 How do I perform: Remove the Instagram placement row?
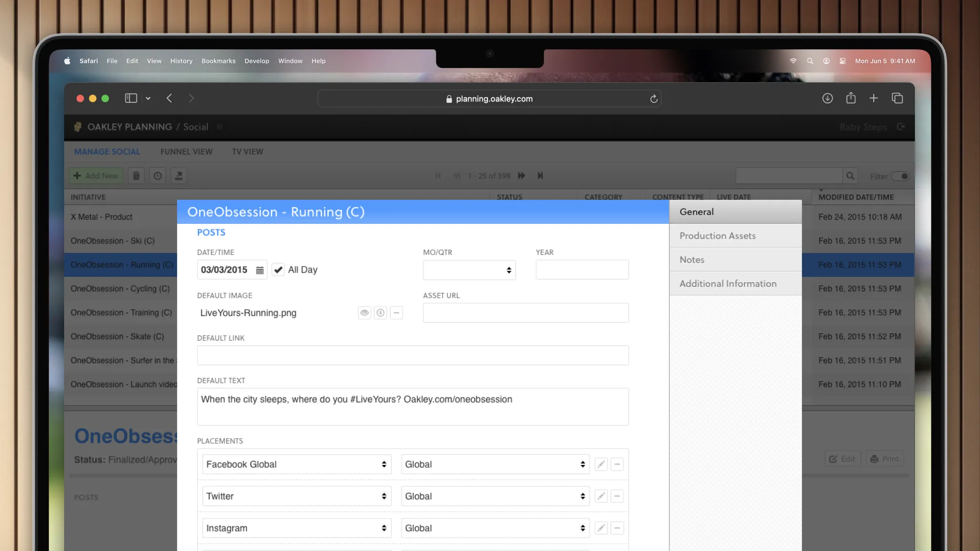click(617, 528)
